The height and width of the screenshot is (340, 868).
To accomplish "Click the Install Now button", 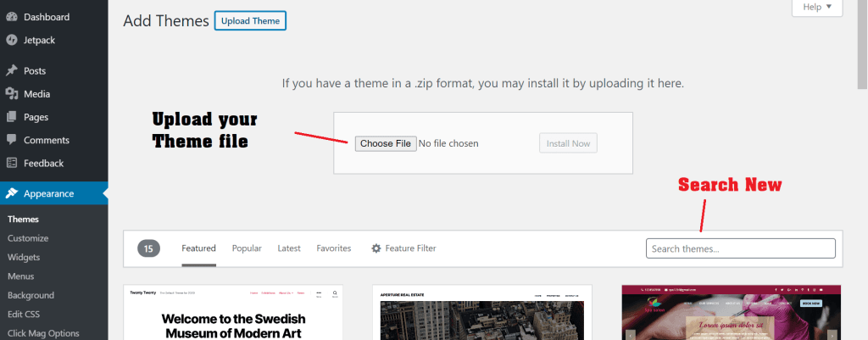I will coord(568,143).
